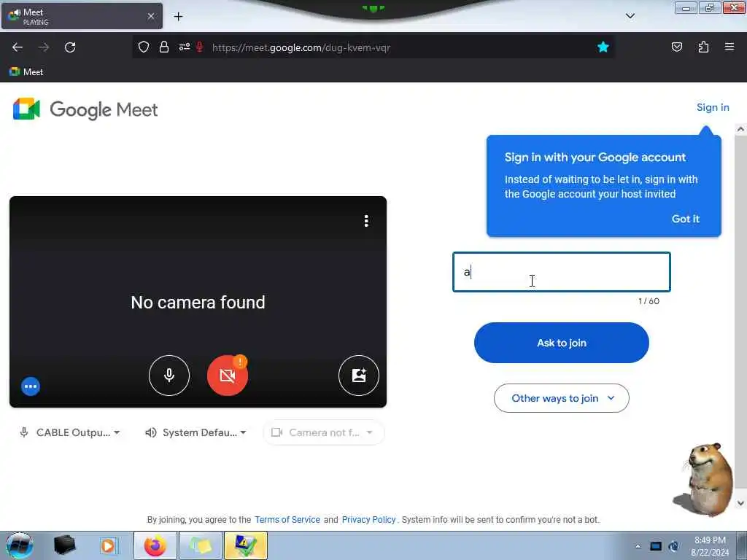Click the Ask to join button
Viewport: 747px width, 560px height.
point(561,343)
